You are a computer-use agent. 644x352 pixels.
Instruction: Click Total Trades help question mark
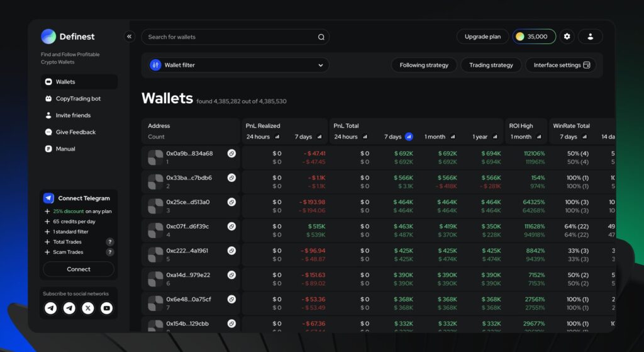109,242
